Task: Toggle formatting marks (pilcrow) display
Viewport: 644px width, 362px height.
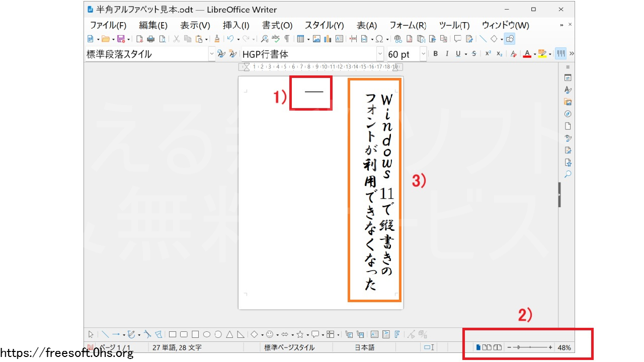Action: (x=287, y=39)
